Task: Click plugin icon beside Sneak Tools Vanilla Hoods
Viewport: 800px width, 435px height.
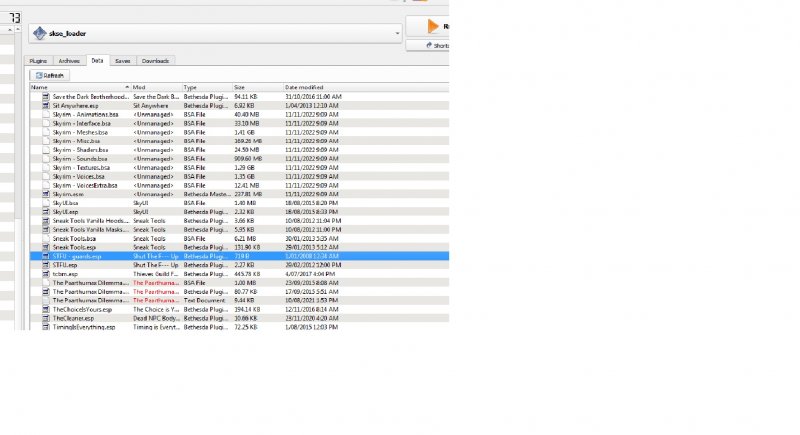Action: [x=45, y=221]
